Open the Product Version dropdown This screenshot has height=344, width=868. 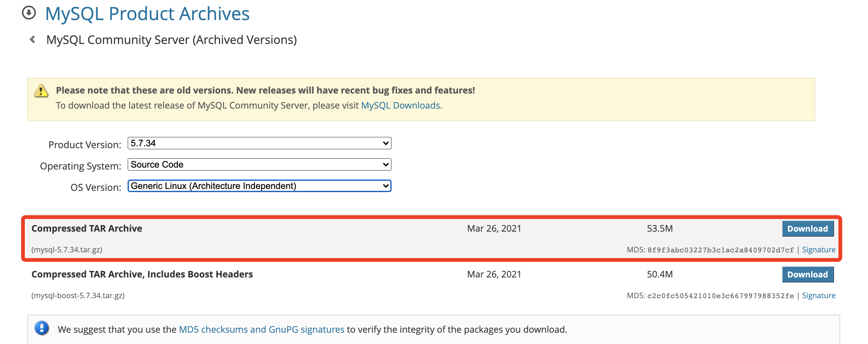pos(259,143)
